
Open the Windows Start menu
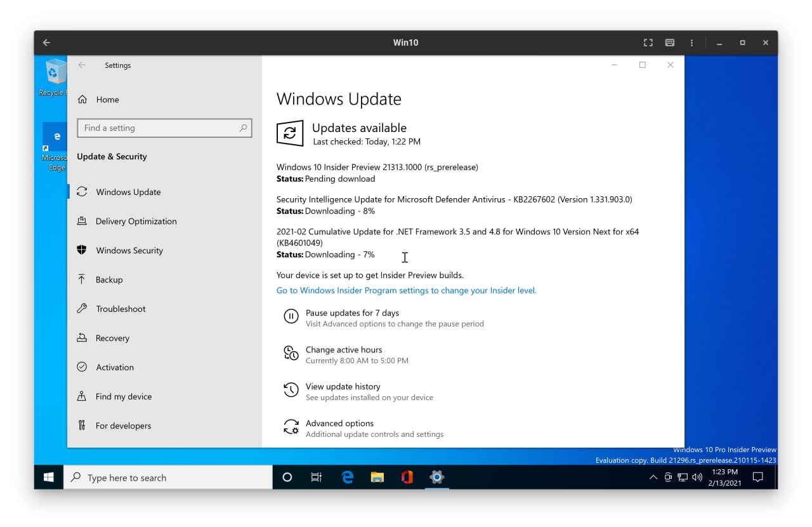49,477
